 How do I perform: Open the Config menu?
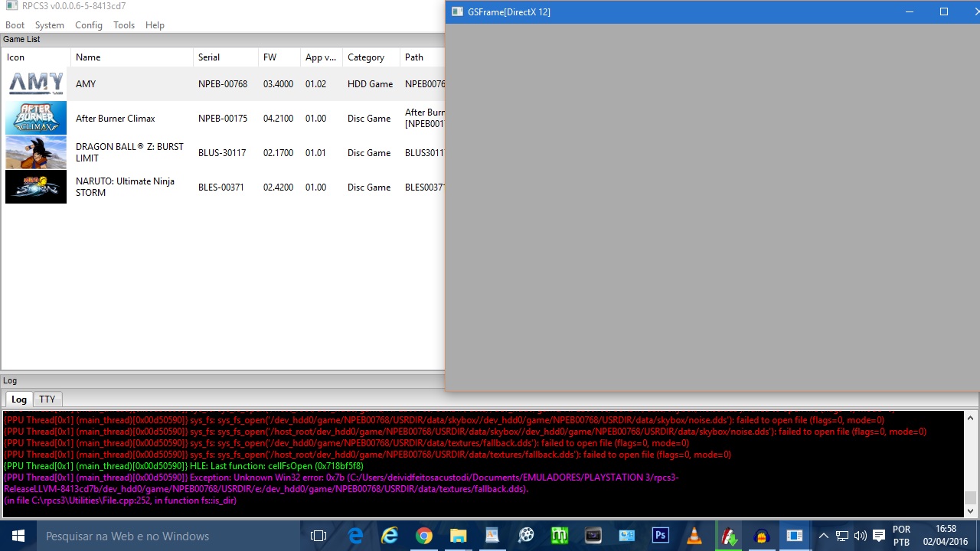pos(89,25)
